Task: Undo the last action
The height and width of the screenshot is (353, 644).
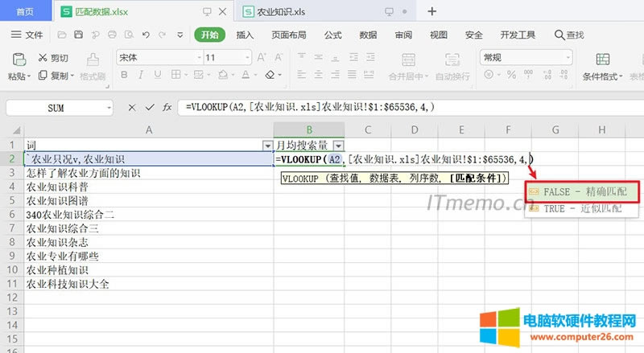Action: tap(146, 35)
